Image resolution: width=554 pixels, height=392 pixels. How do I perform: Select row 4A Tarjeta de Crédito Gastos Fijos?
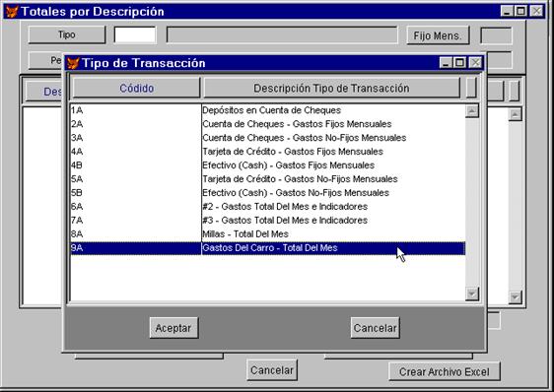click(x=267, y=152)
